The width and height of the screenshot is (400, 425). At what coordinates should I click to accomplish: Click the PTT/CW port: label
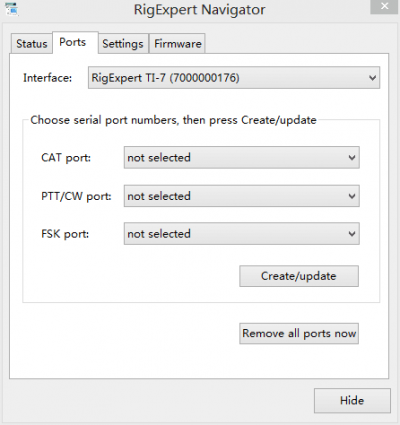(76, 196)
